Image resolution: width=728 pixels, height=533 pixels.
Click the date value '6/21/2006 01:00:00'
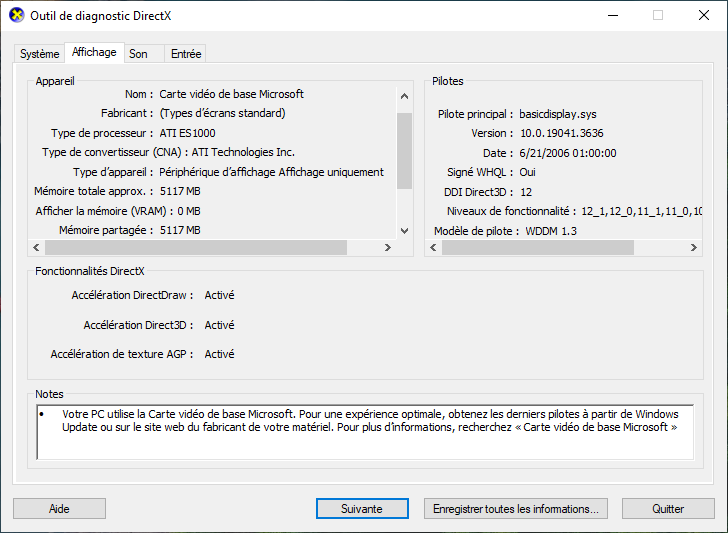[568, 153]
